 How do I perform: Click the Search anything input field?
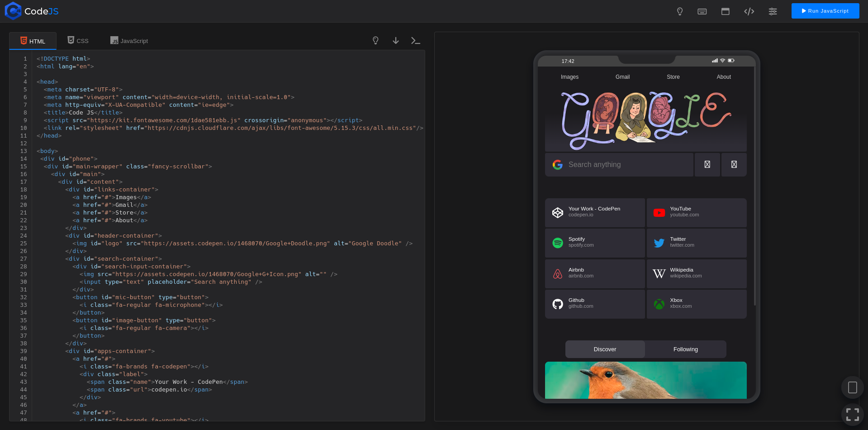(629, 165)
